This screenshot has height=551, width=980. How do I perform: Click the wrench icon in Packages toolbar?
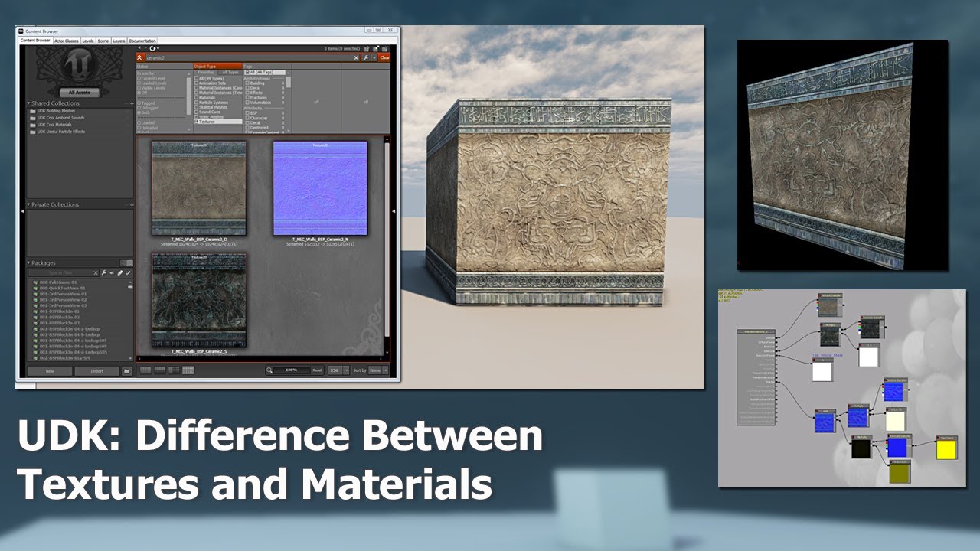[x=103, y=273]
